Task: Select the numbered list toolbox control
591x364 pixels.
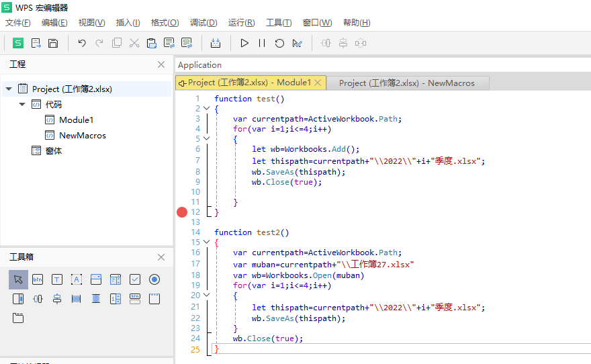Action: [x=116, y=299]
